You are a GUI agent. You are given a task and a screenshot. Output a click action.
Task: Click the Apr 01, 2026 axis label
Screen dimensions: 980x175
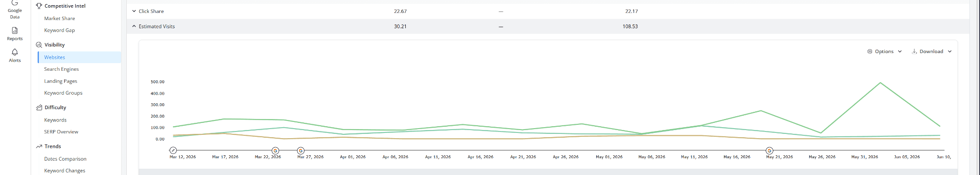tap(353, 157)
